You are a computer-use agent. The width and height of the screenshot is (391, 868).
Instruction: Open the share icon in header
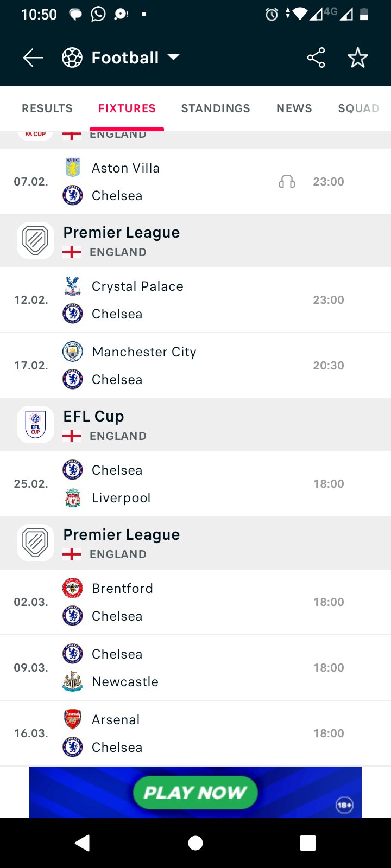316,58
